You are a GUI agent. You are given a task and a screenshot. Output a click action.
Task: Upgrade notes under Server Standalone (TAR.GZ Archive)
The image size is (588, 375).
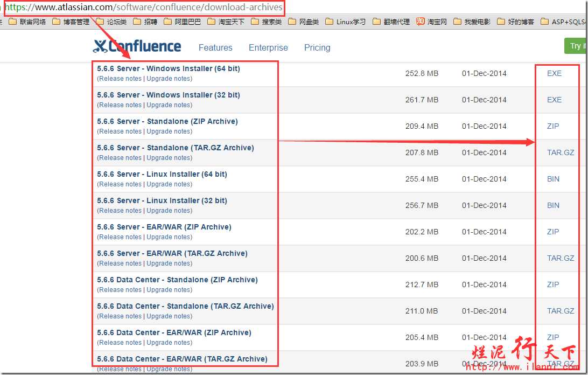(x=169, y=158)
